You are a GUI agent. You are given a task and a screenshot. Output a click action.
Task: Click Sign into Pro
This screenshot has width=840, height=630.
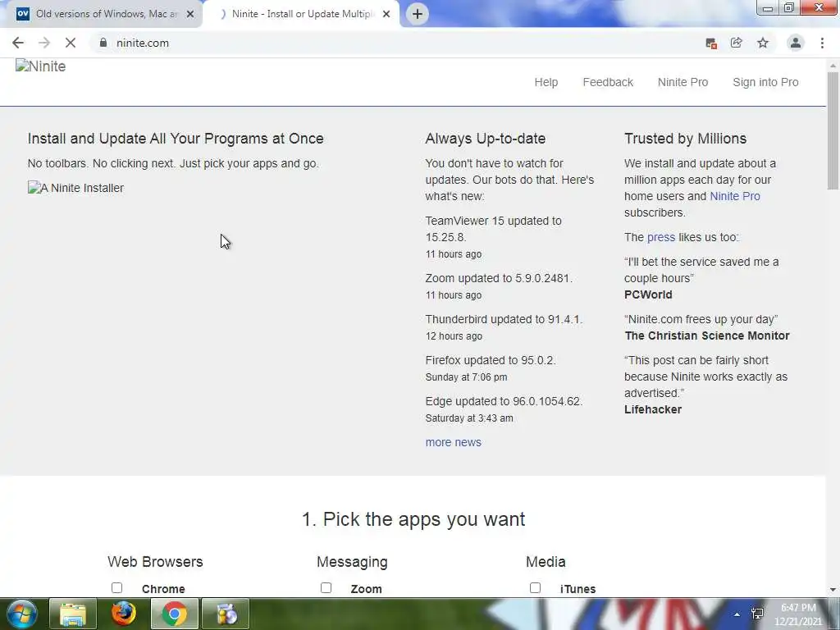pyautogui.click(x=765, y=82)
